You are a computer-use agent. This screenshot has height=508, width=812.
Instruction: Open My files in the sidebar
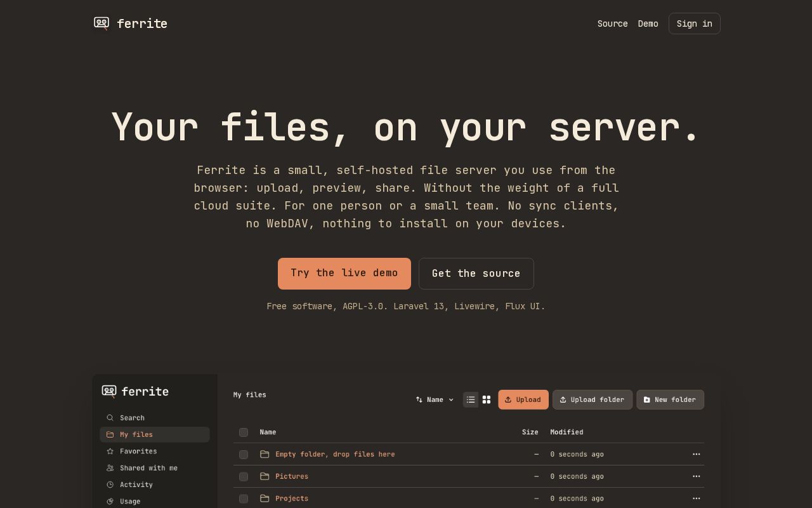tap(155, 434)
